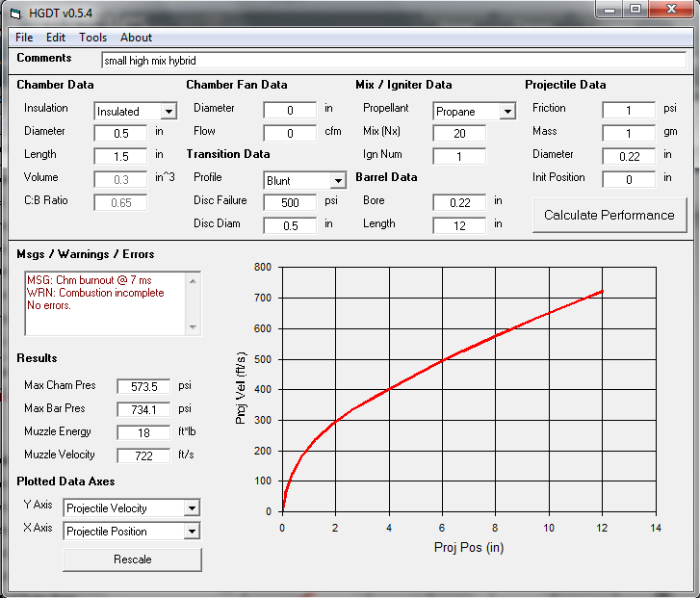Click the barrel Length input field
The width and height of the screenshot is (700, 598).
tap(459, 225)
